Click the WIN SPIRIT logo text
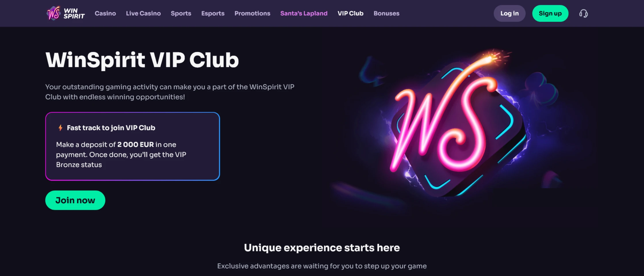This screenshot has height=276, width=644. [74, 14]
